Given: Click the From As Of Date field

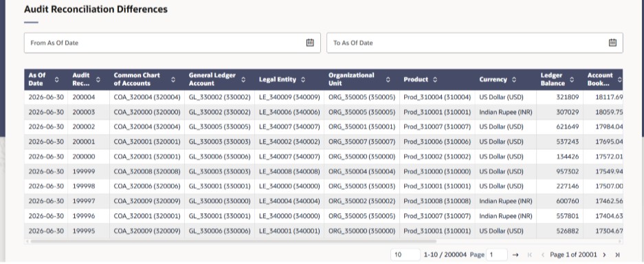Looking at the screenshot, I should [x=172, y=43].
